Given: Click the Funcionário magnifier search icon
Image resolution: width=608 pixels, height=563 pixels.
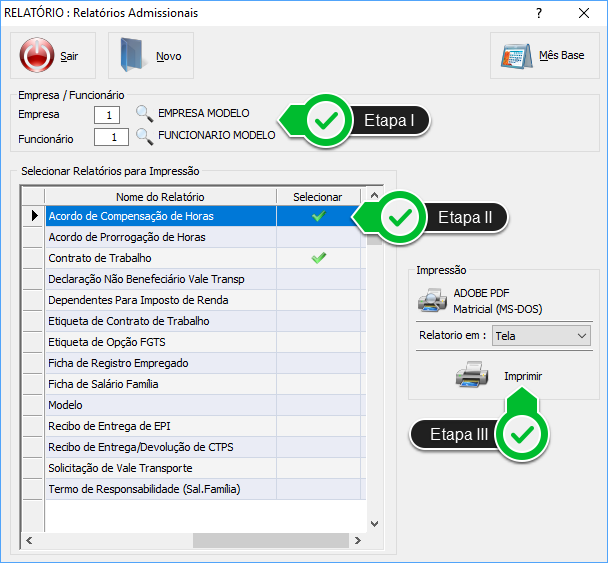Looking at the screenshot, I should pos(145,136).
